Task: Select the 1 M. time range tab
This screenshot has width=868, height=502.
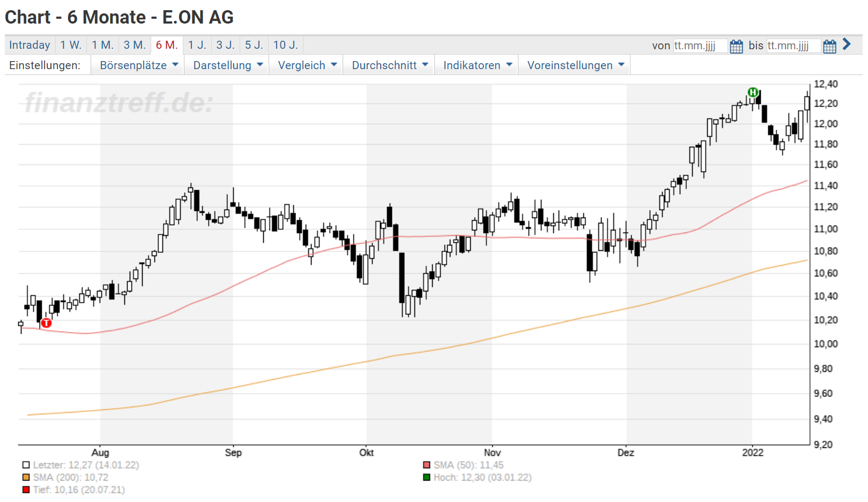Action: pyautogui.click(x=102, y=45)
